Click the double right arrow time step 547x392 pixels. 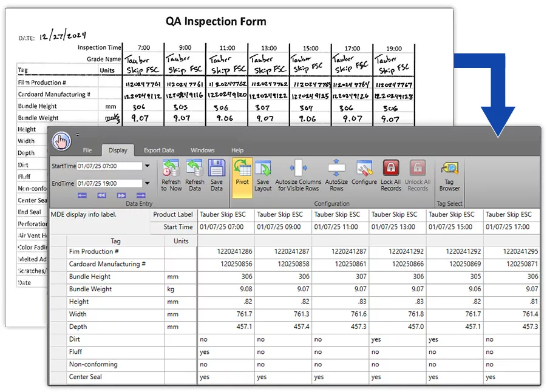tap(121, 195)
